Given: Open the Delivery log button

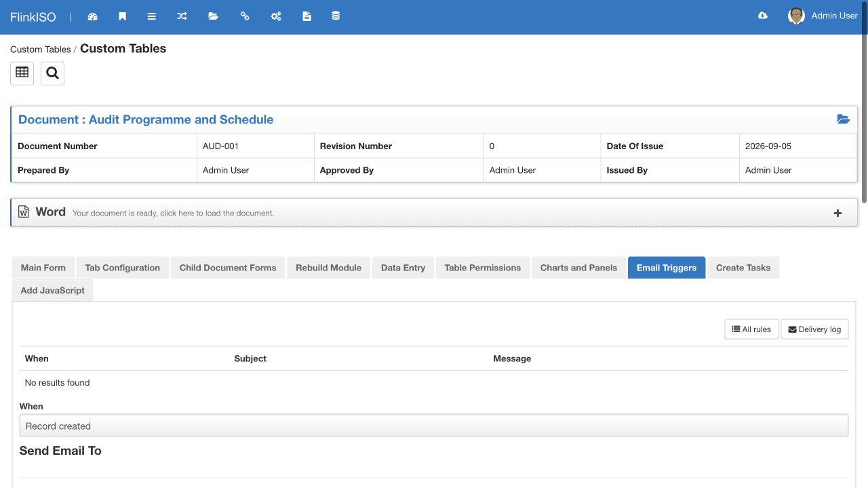Looking at the screenshot, I should pyautogui.click(x=814, y=329).
